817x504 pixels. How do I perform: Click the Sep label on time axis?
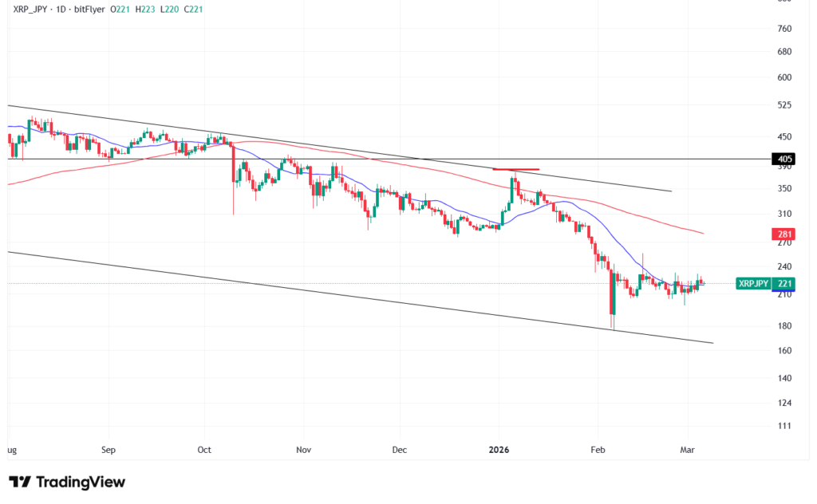point(109,450)
